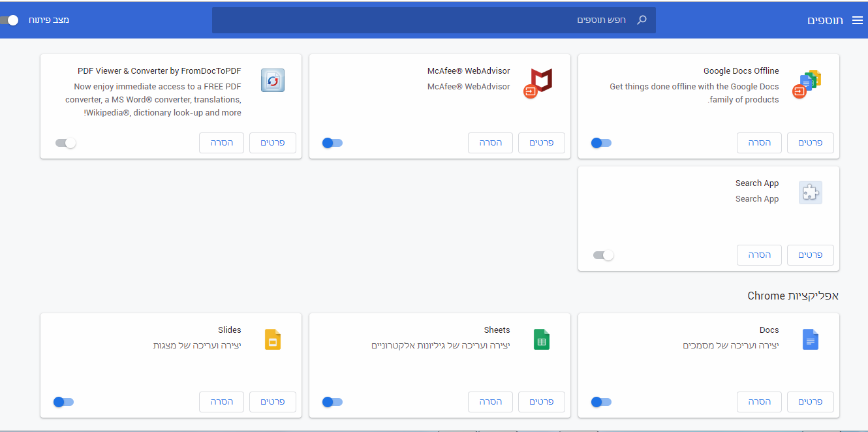Open the hamburger menu next to תוספים
Screen dimensions: 868x432
856,20
